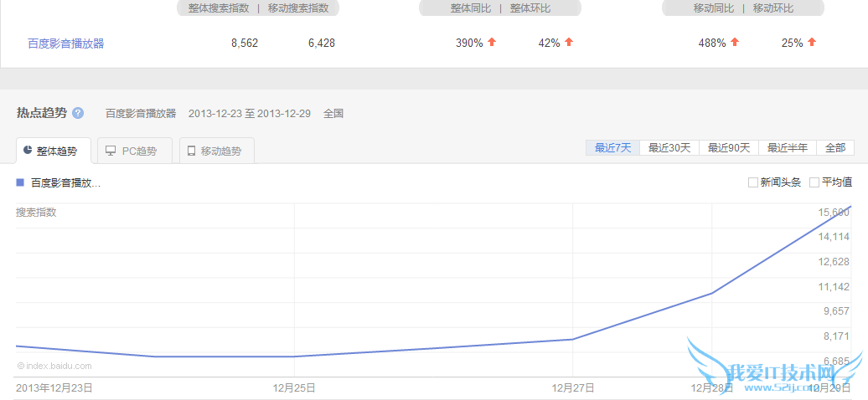The image size is (868, 400).
Task: Click the 全国 region label
Action: pyautogui.click(x=333, y=114)
